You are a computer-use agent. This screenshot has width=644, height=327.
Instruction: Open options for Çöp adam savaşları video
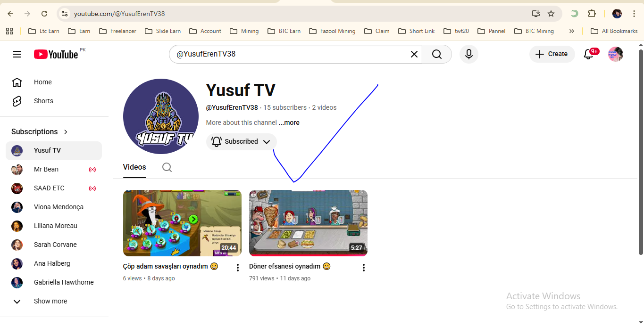[238, 268]
